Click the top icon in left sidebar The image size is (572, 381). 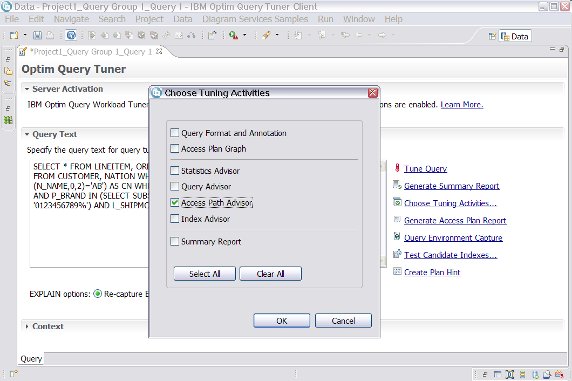[8, 59]
